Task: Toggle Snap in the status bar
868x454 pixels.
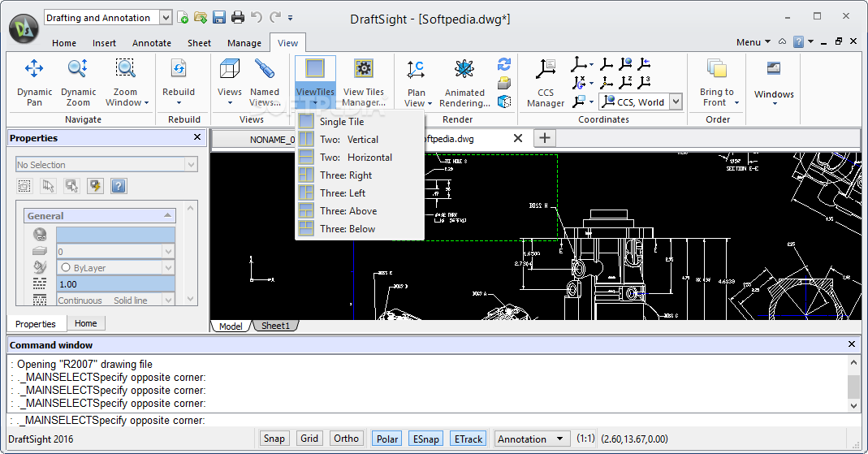Action: 274,439
